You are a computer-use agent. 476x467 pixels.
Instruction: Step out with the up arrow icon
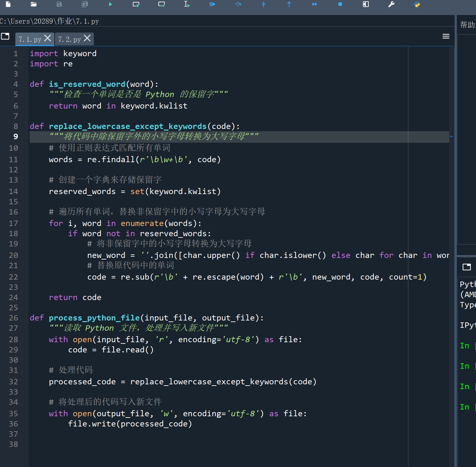[x=289, y=4]
